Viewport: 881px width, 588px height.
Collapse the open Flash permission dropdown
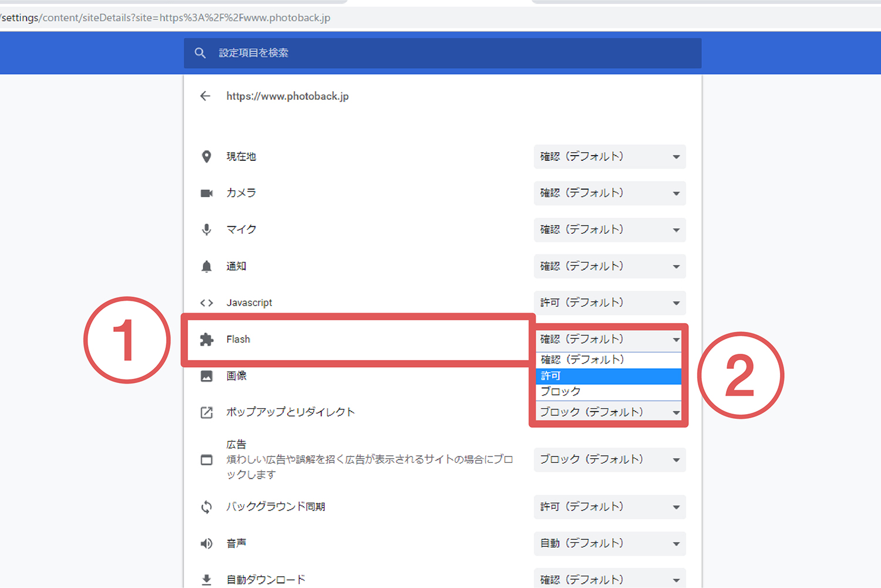coord(610,340)
